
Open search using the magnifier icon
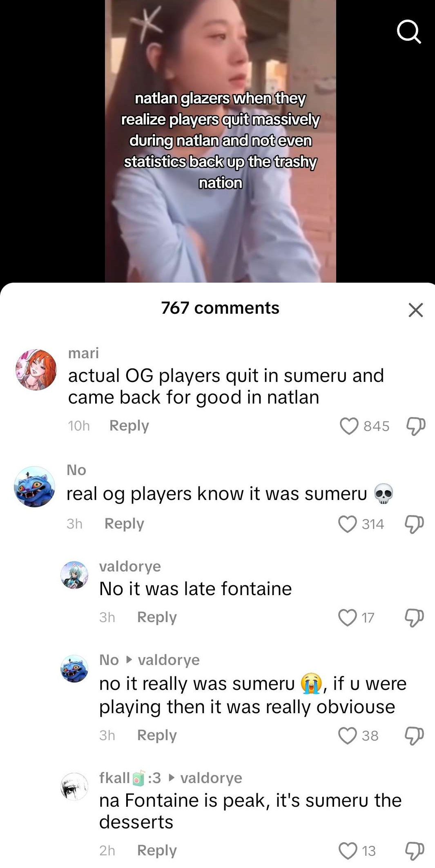click(409, 32)
